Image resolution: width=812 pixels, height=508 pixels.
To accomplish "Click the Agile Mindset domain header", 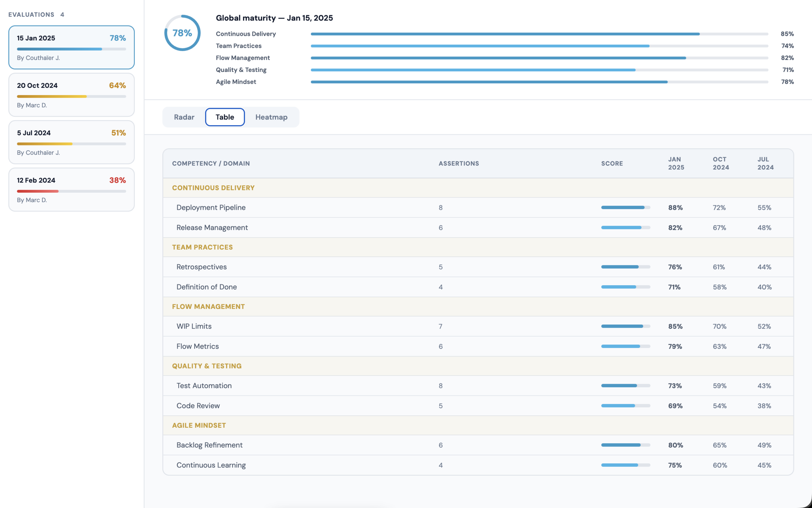I will pyautogui.click(x=199, y=425).
